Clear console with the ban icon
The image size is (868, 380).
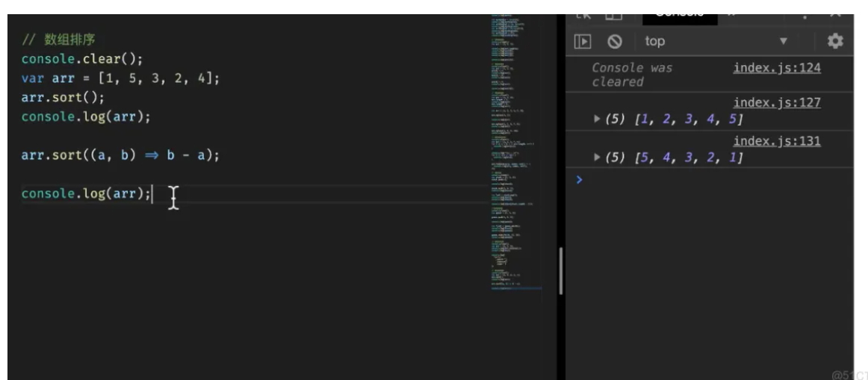pyautogui.click(x=615, y=42)
